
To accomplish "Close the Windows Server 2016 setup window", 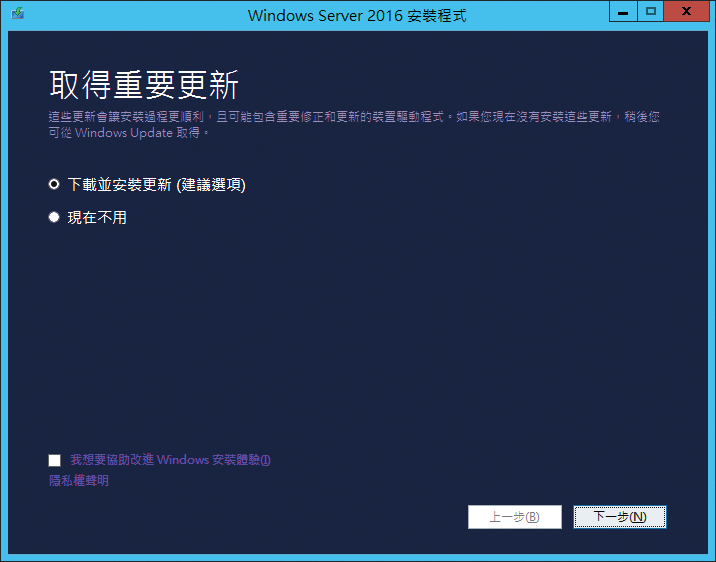I will pyautogui.click(x=686, y=11).
